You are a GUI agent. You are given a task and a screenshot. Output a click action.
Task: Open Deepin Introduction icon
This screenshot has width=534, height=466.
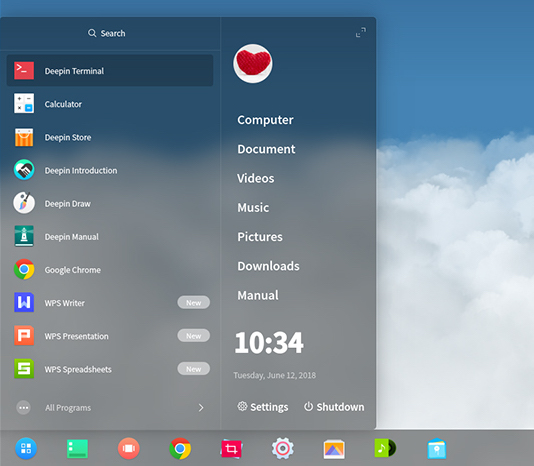[24, 170]
